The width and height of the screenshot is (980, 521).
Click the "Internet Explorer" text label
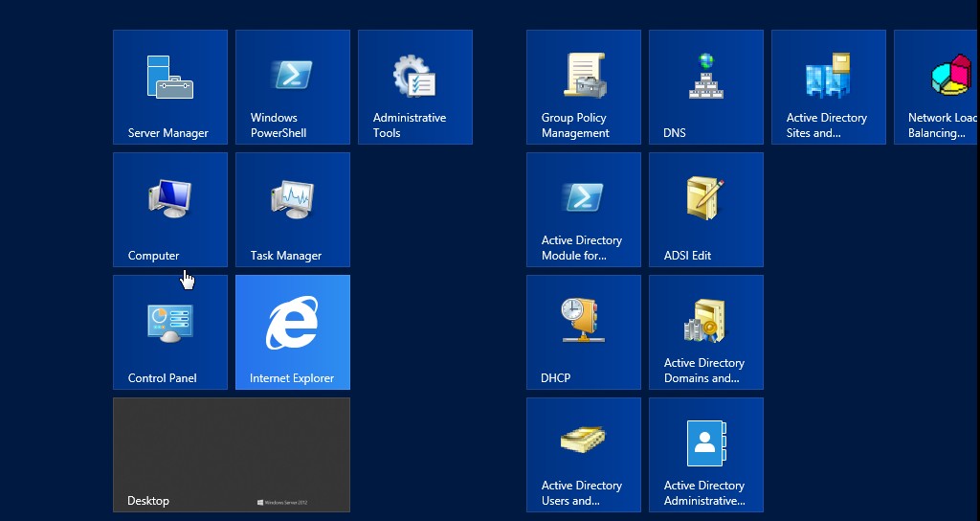tap(292, 378)
